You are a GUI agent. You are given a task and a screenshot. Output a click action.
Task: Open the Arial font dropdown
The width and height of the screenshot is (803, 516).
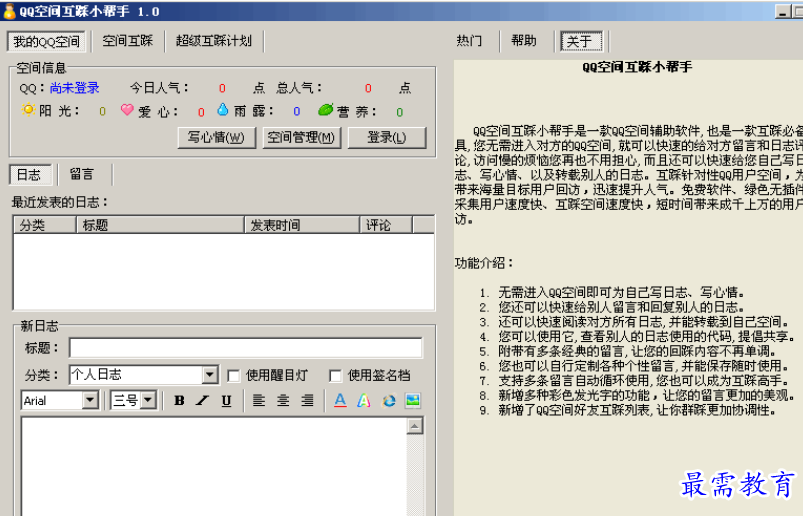click(x=90, y=400)
